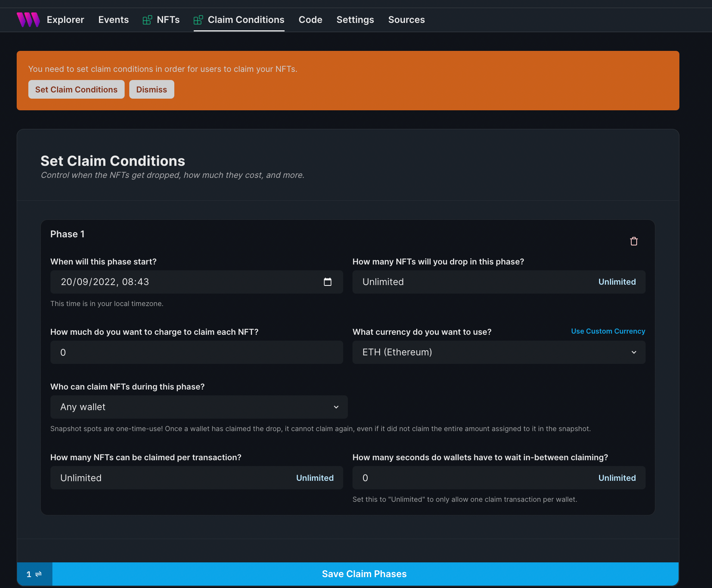Expand the Any wallet dropdown
This screenshot has height=588, width=712.
point(199,407)
